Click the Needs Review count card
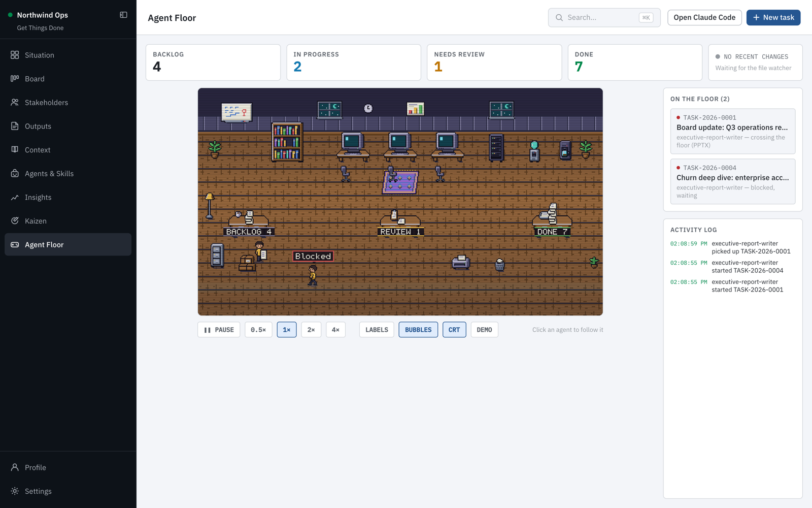Image resolution: width=812 pixels, height=508 pixels. click(x=494, y=62)
